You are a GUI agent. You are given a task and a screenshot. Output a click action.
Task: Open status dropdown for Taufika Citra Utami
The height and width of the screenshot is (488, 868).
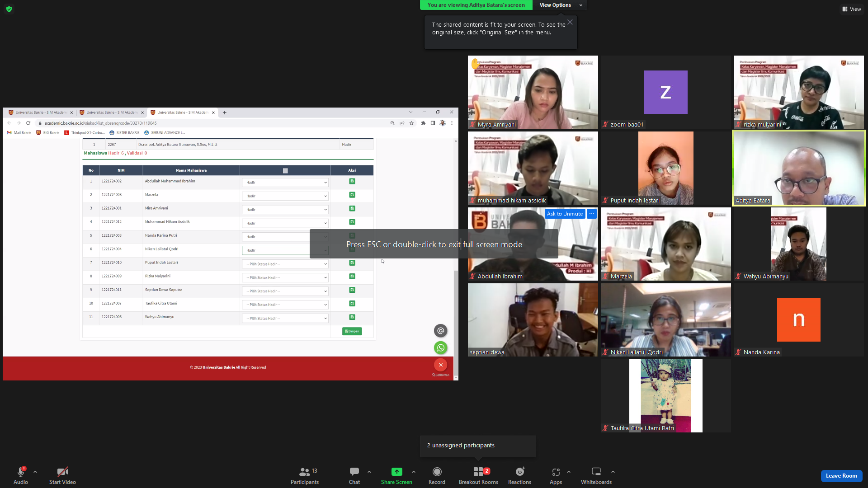285,305
